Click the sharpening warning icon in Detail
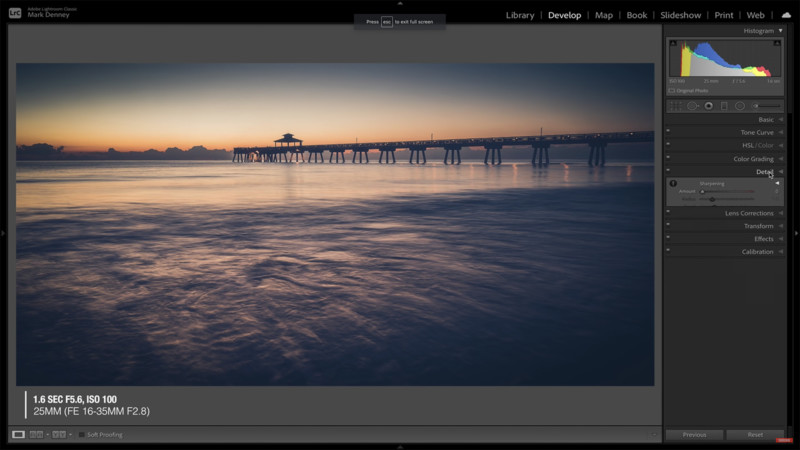The height and width of the screenshot is (450, 800). [673, 183]
